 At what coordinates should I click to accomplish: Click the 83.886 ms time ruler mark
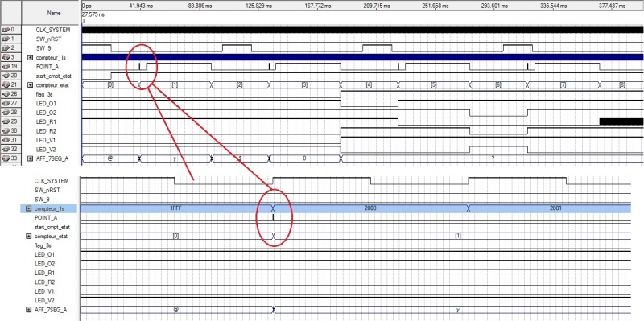click(x=200, y=6)
